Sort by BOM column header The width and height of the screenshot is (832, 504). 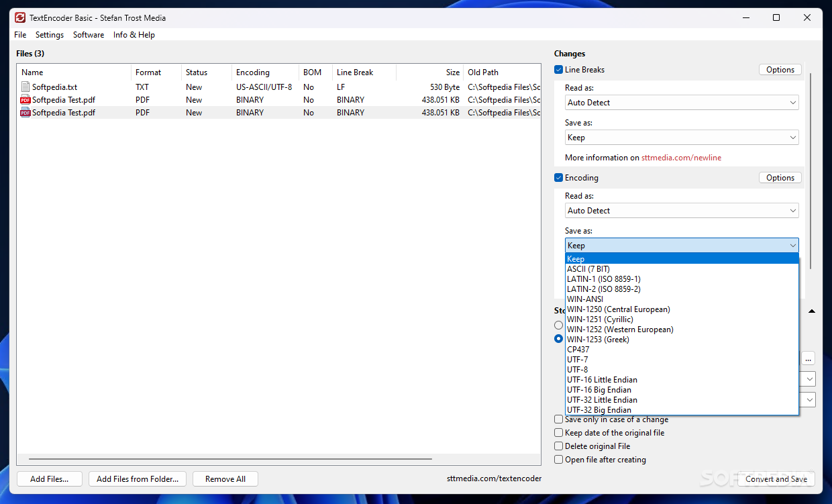click(x=315, y=72)
